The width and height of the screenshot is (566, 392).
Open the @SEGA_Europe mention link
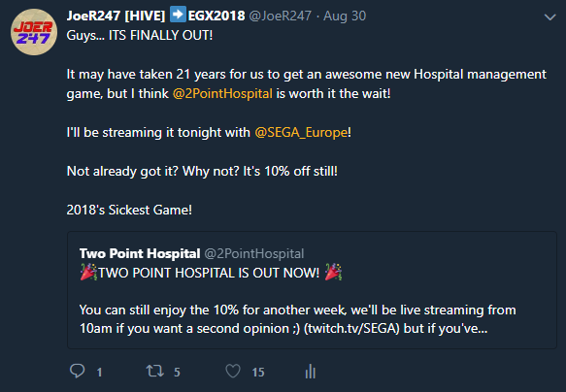click(301, 132)
